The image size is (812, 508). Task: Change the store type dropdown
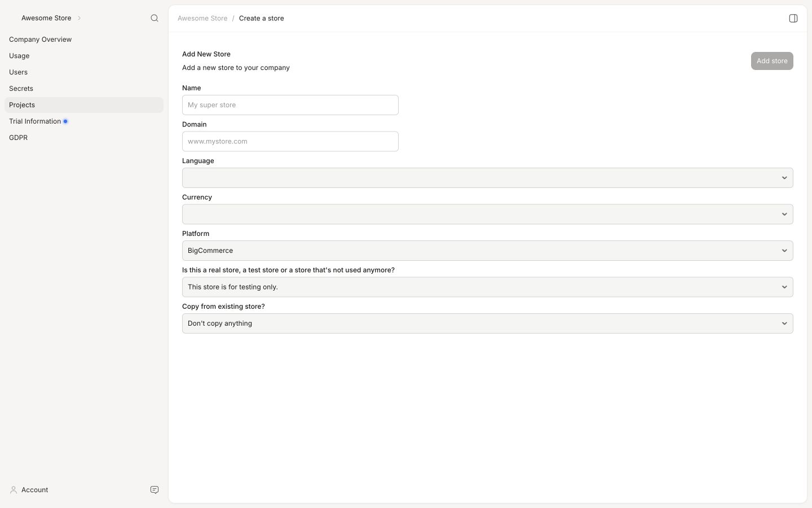pyautogui.click(x=487, y=287)
